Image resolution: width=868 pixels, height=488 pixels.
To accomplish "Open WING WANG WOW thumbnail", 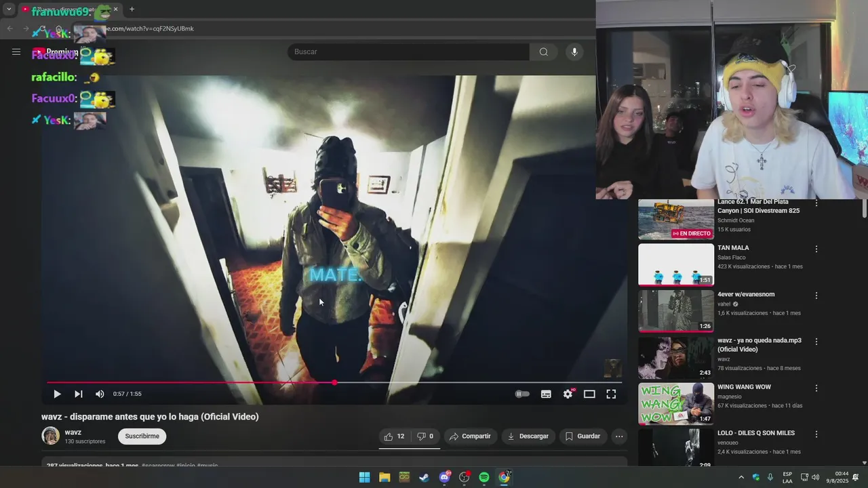I will (x=676, y=404).
